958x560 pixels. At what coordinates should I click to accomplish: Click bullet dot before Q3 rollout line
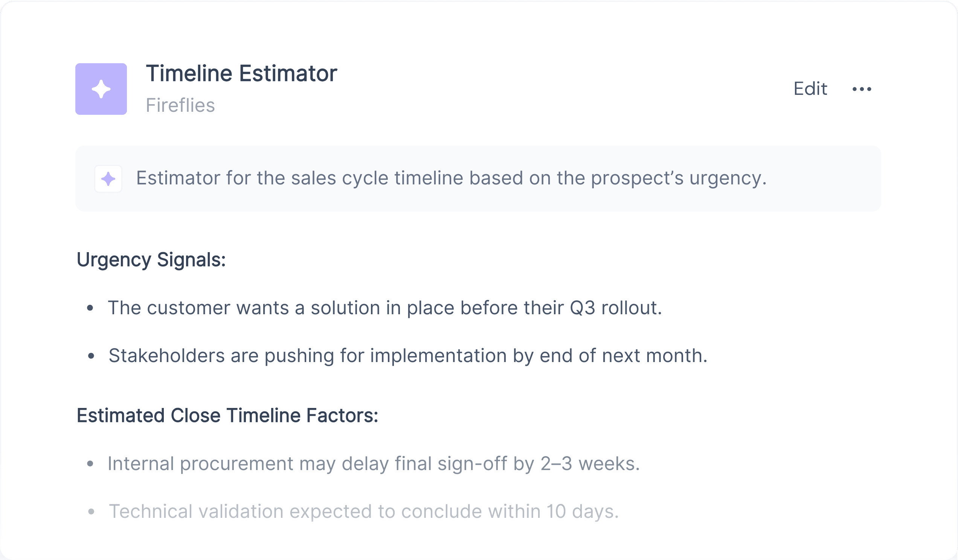tap(90, 308)
